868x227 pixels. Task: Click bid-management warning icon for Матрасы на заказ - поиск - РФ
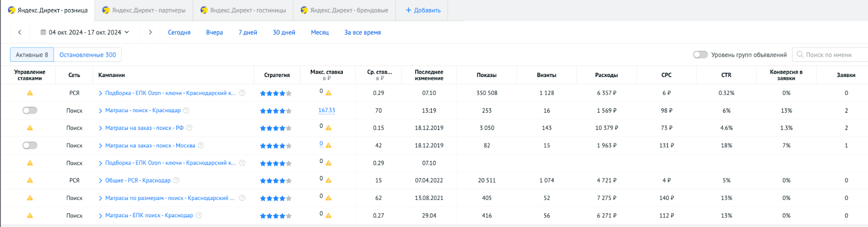click(x=30, y=128)
